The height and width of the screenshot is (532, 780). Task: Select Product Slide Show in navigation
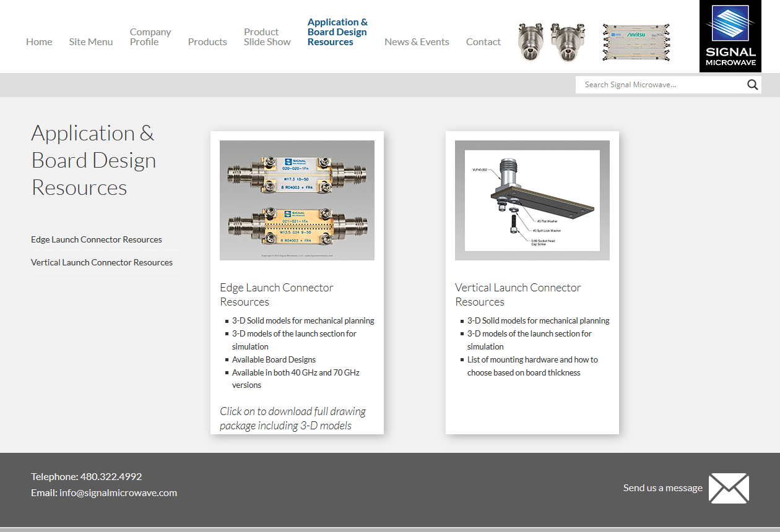coord(267,37)
